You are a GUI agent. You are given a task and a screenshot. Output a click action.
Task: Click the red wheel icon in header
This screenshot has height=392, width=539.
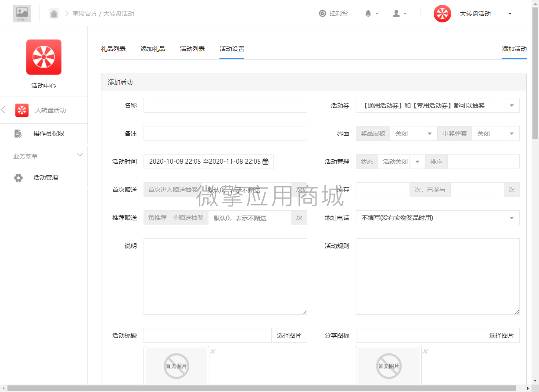[x=442, y=14]
